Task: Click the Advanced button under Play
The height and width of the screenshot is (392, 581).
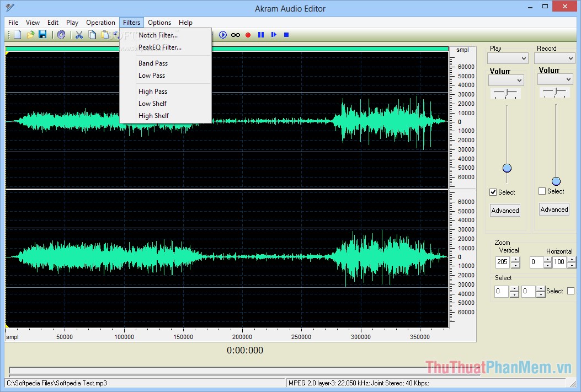Action: [505, 210]
